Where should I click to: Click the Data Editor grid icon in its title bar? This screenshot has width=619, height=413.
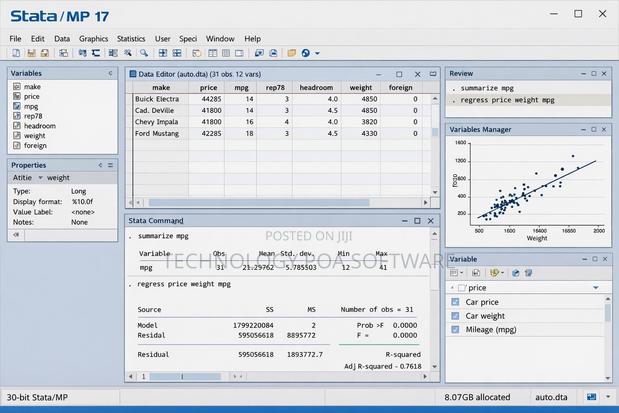[133, 74]
